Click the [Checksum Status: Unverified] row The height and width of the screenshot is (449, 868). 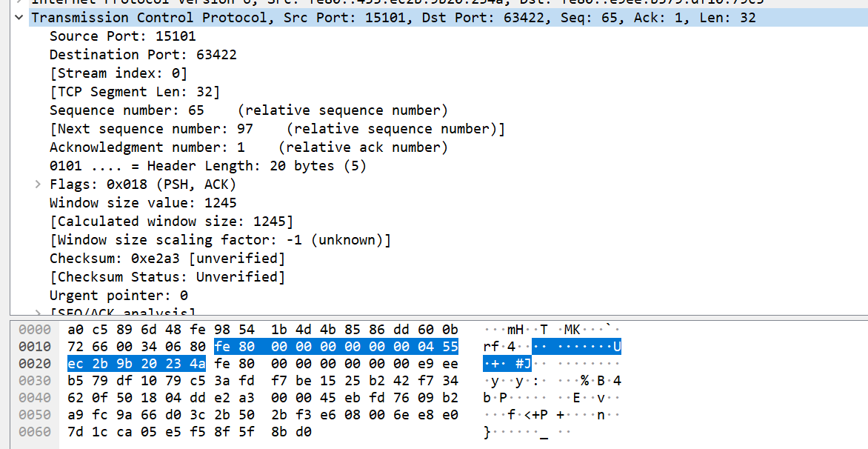(167, 277)
